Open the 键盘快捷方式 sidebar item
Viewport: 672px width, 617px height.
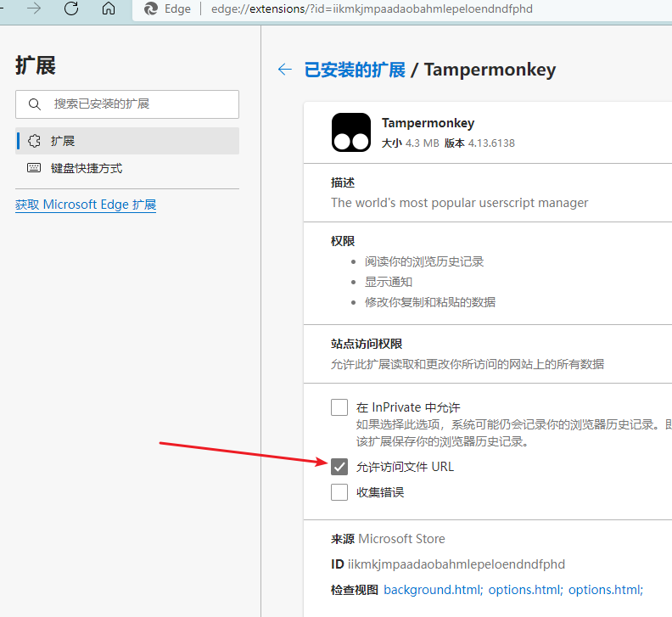click(87, 168)
